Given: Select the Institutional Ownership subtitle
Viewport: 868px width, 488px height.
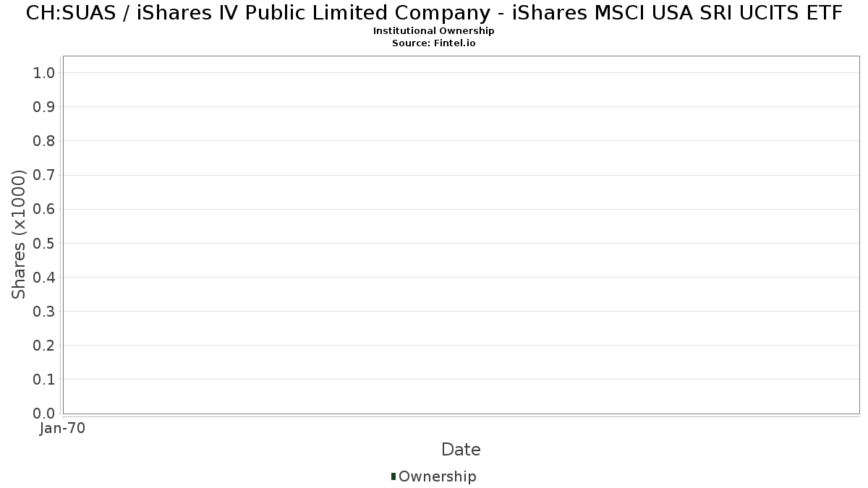Looking at the screenshot, I should [x=434, y=31].
